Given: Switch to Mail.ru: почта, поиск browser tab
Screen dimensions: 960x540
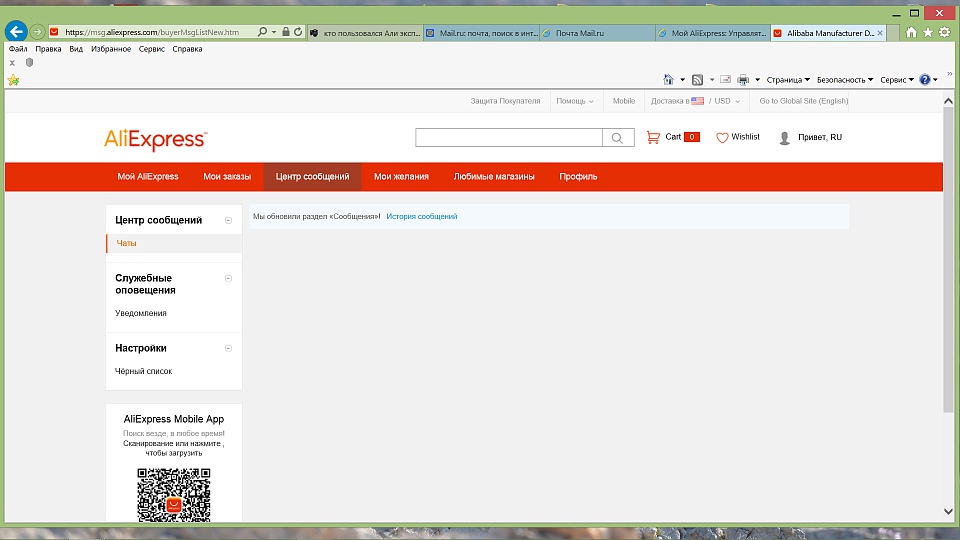Looking at the screenshot, I should 481,33.
